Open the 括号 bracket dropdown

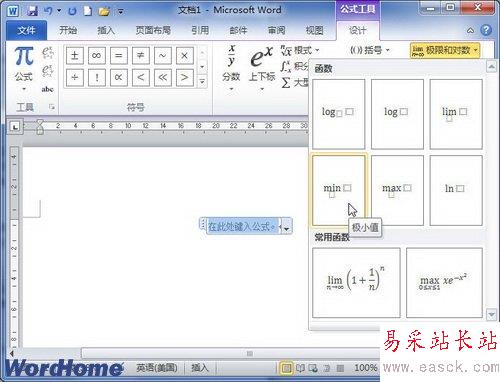pos(369,50)
